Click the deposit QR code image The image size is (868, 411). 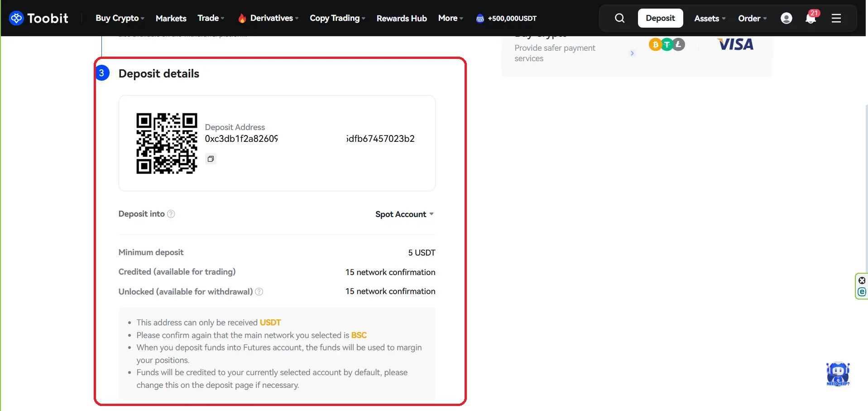(167, 143)
